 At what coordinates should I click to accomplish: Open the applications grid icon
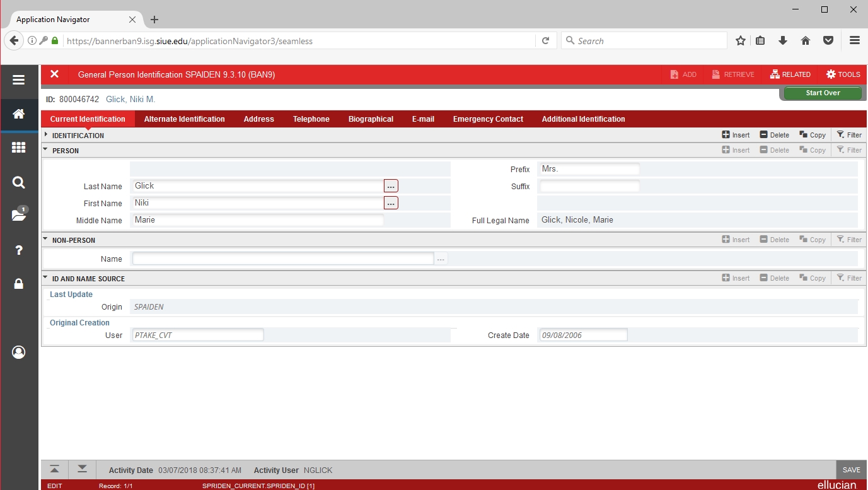pos(19,148)
